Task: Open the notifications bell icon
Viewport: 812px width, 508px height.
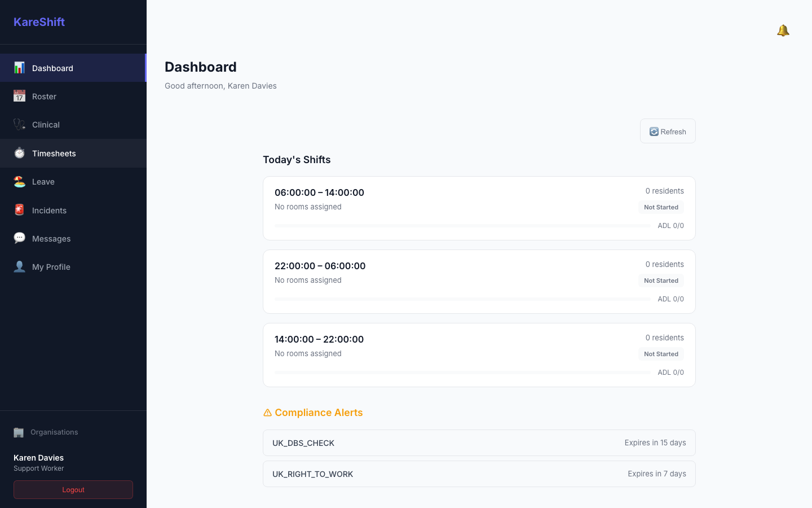Action: (783, 30)
